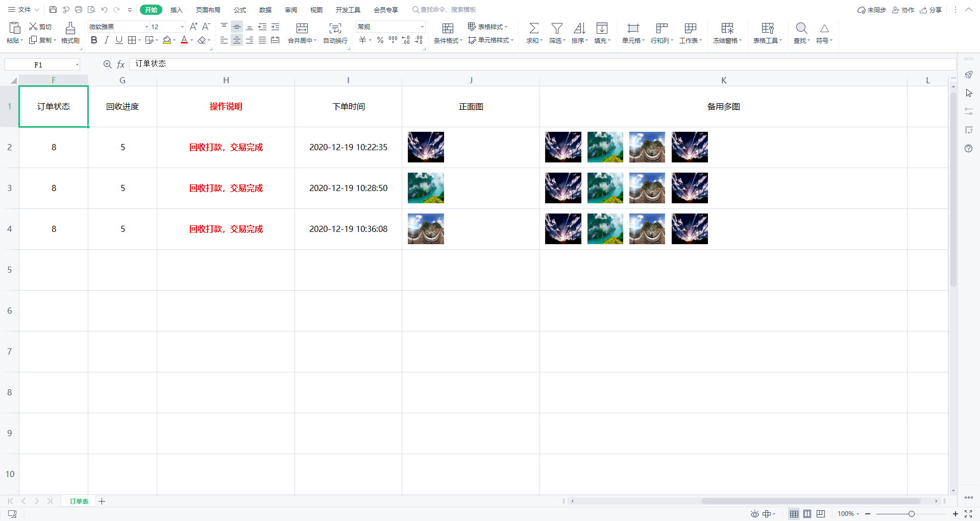Select the 订单表 sheet tab
This screenshot has height=521, width=980.
(x=78, y=501)
